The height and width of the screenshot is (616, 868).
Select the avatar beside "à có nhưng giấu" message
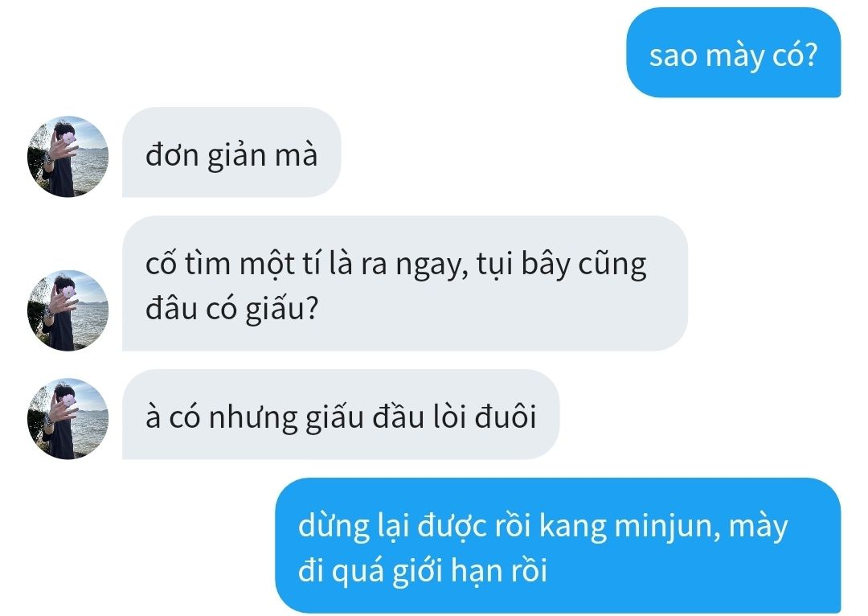point(68,419)
